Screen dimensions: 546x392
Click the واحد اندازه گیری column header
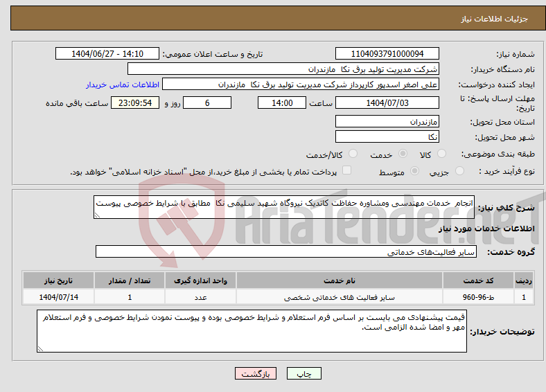click(200, 280)
